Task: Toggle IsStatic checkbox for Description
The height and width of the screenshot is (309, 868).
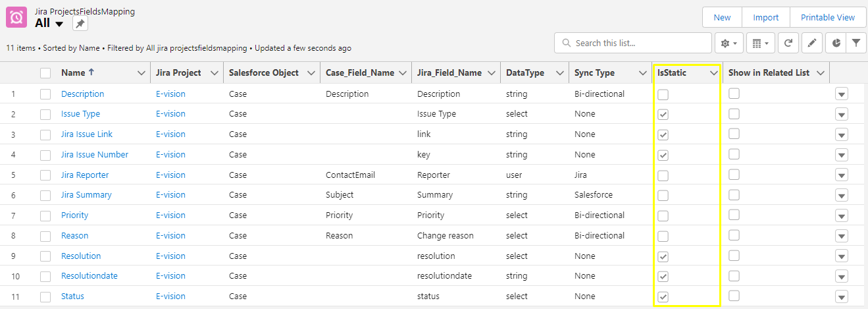Action: point(663,94)
